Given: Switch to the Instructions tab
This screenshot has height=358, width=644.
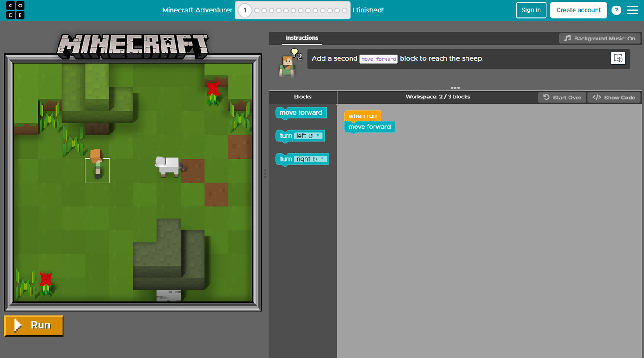Looking at the screenshot, I should 302,38.
